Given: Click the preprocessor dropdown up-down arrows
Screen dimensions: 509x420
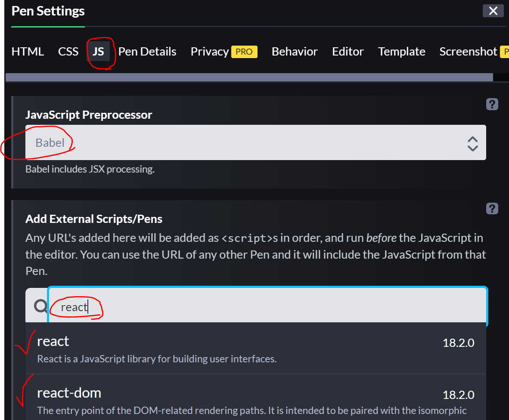Looking at the screenshot, I should tap(472, 144).
